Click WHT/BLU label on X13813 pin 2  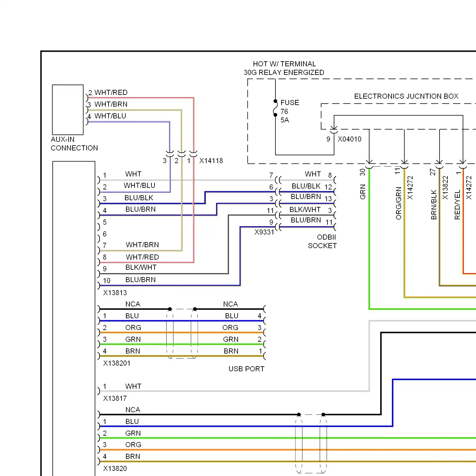(x=140, y=185)
